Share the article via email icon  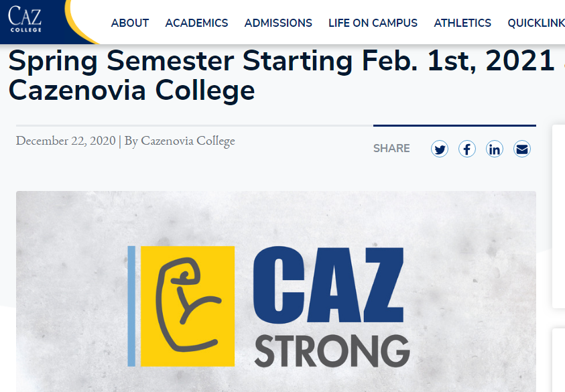click(522, 149)
